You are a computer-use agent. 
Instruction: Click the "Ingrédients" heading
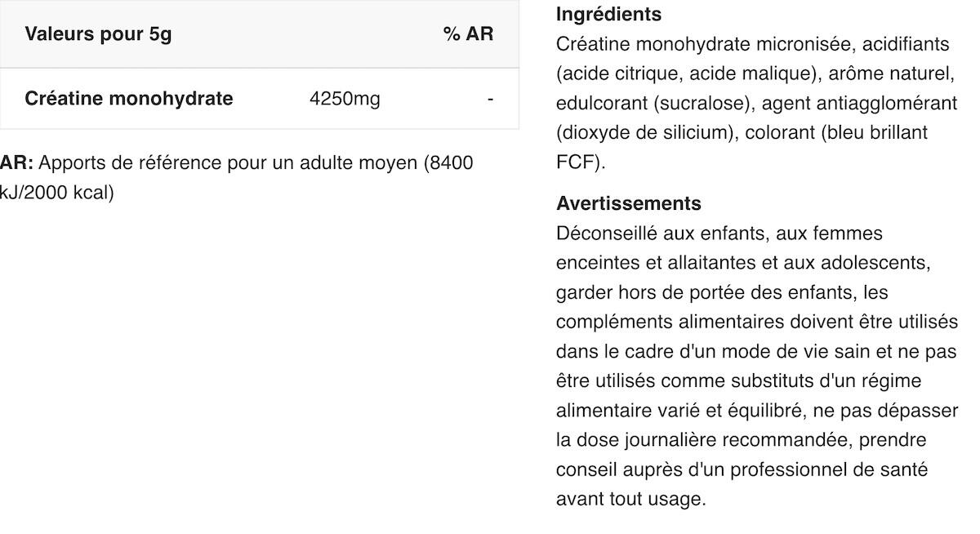pos(608,14)
